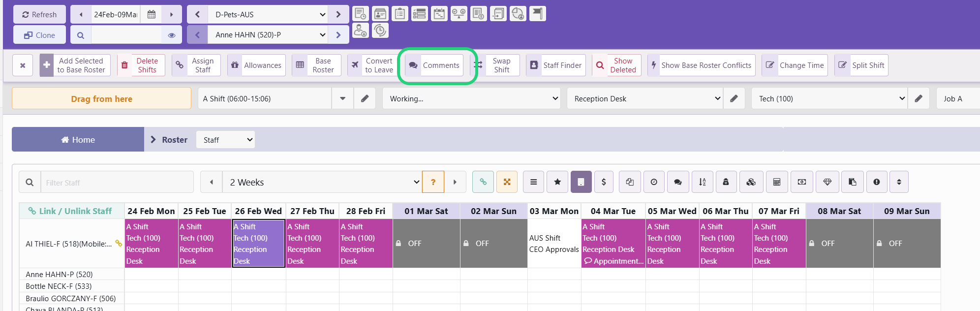Click the Swap Shift button
This screenshot has height=311, width=980.
[495, 65]
